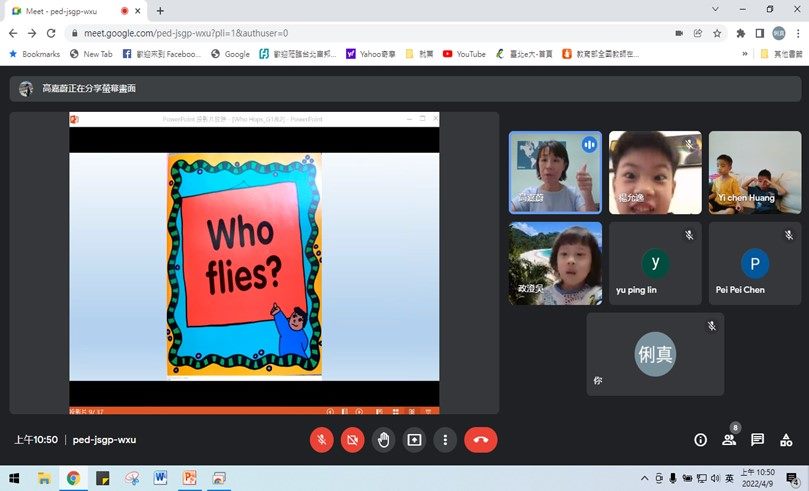The image size is (809, 491).
Task: Open more options three-dot menu
Action: click(x=445, y=439)
